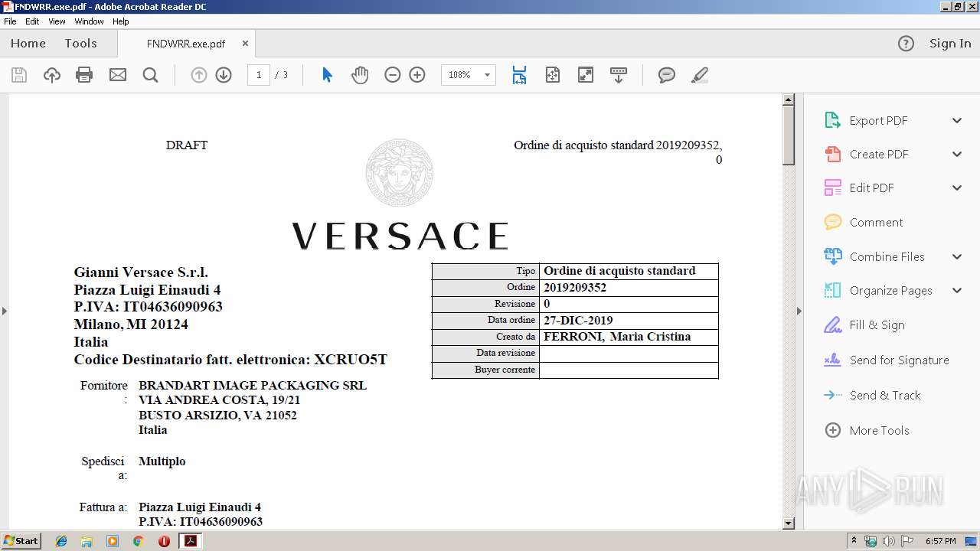Click the fit width scrolling icon

(x=519, y=75)
